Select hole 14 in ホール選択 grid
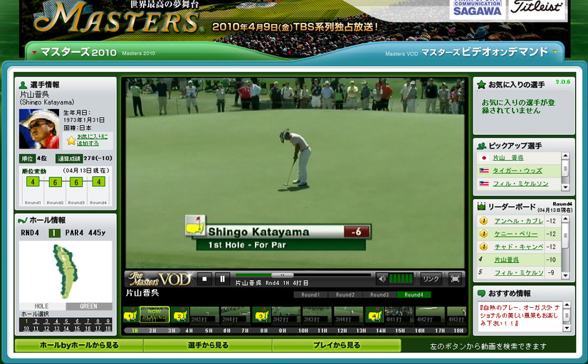The width and height of the screenshot is (588, 364). (x=67, y=328)
